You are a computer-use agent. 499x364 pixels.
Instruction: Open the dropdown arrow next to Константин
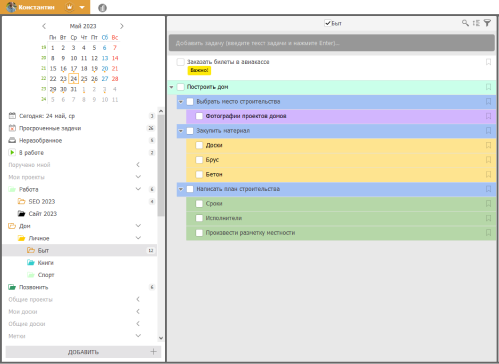[x=82, y=7]
